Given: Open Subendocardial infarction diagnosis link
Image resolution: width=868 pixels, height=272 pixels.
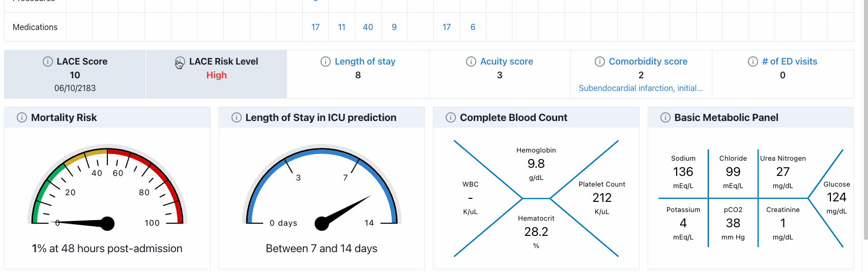Looking at the screenshot, I should 641,88.
